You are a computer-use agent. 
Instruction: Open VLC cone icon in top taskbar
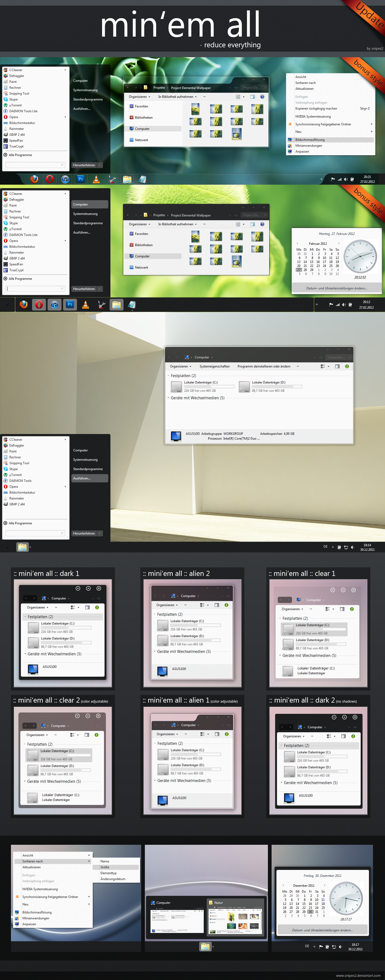[x=96, y=179]
